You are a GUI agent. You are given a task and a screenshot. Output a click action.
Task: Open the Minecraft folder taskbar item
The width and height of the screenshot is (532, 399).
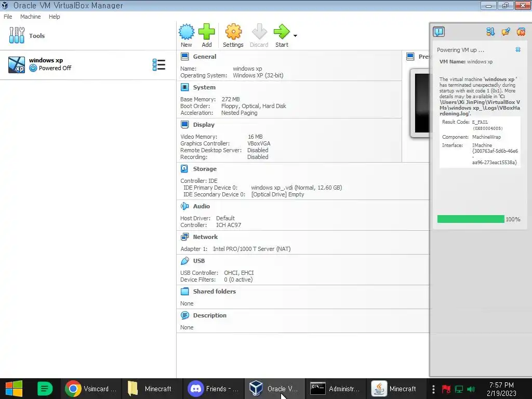pyautogui.click(x=152, y=389)
